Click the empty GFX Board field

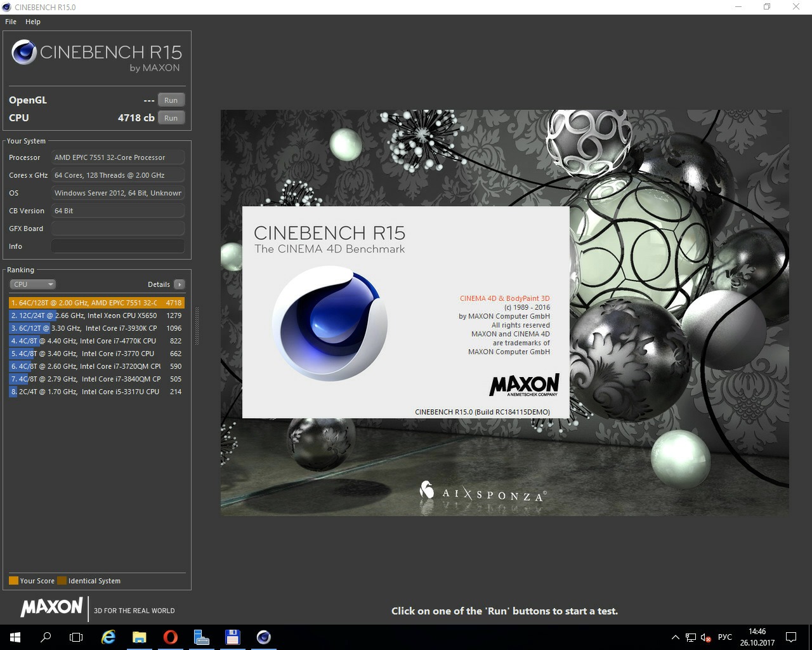tap(118, 229)
